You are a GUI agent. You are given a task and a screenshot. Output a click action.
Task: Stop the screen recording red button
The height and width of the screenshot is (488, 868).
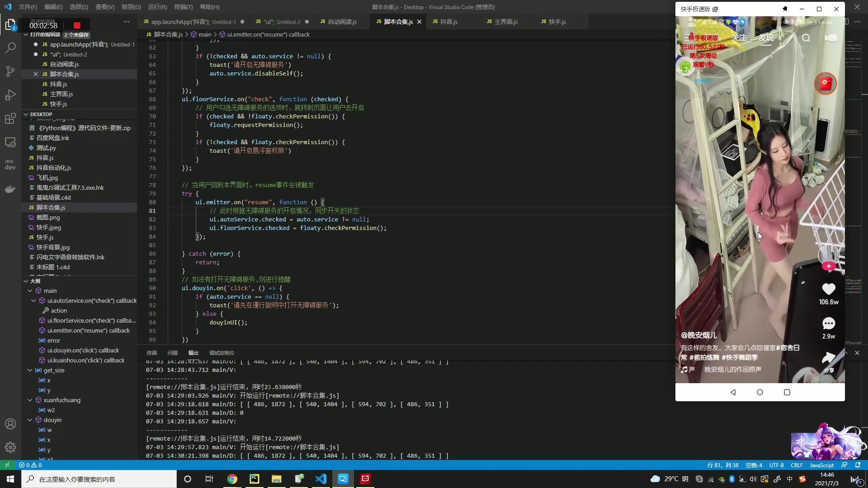pos(77,25)
